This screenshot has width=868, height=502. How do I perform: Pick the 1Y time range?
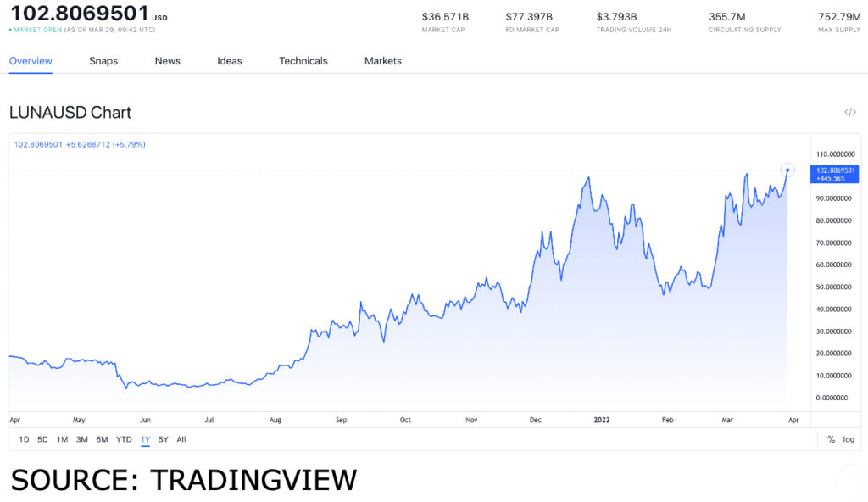point(145,439)
